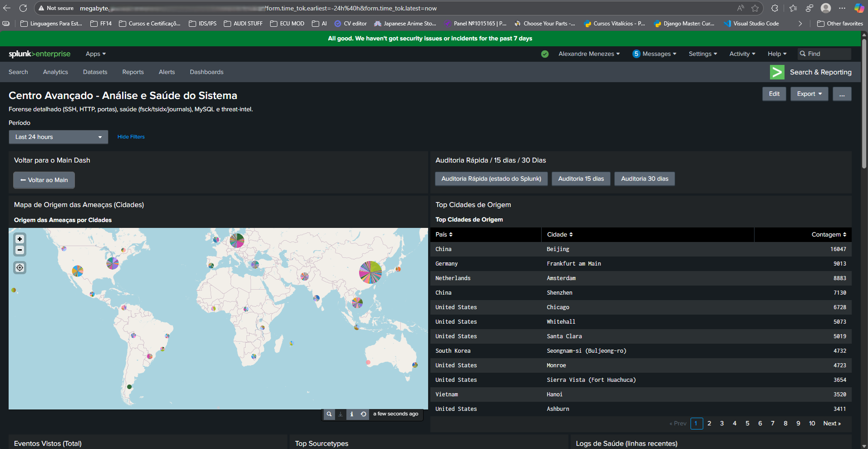This screenshot has height=449, width=868.
Task: Open the Messages dropdown menu
Action: pyautogui.click(x=655, y=54)
